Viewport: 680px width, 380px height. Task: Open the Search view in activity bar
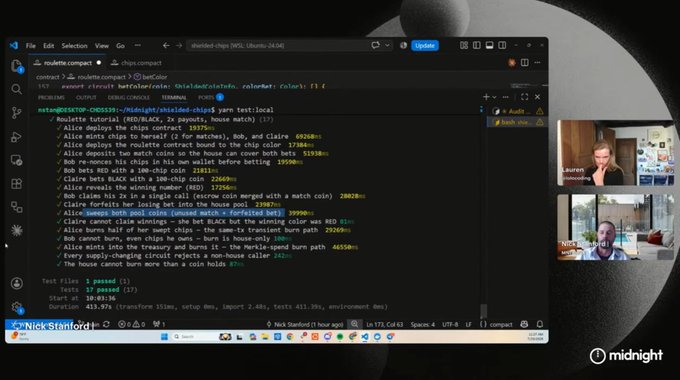[x=16, y=89]
